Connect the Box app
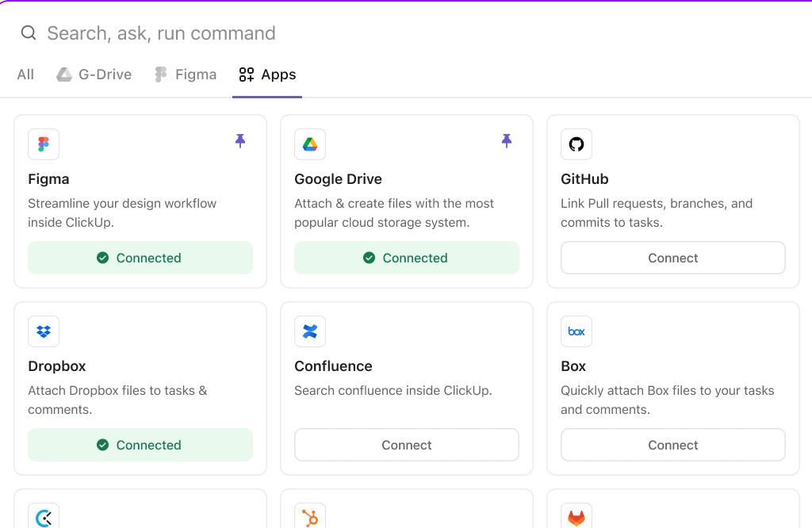 point(673,445)
